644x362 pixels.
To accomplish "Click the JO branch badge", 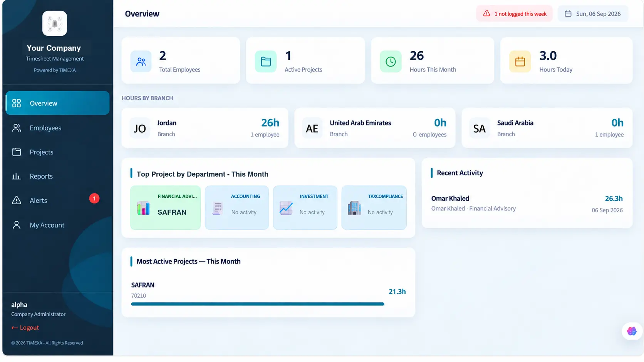I will [x=140, y=128].
